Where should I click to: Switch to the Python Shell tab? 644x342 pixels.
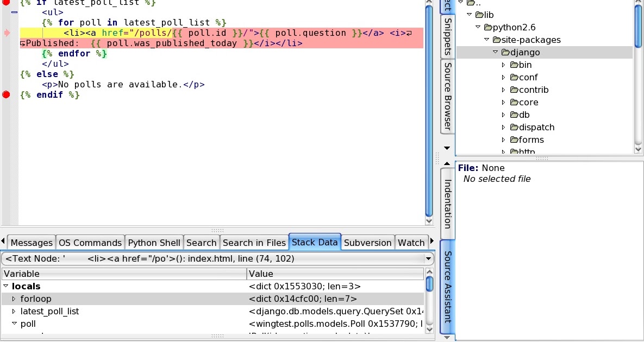pos(154,242)
